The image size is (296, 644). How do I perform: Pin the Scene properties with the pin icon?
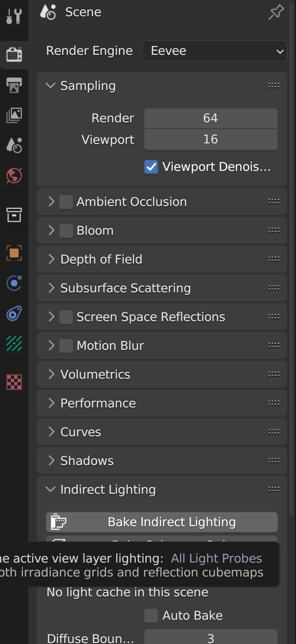pyautogui.click(x=276, y=12)
